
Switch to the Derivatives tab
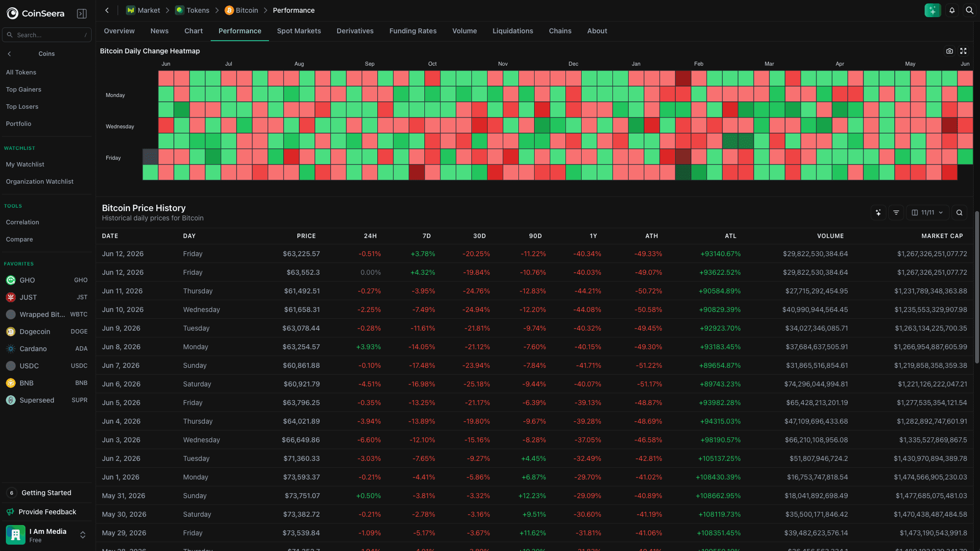355,31
